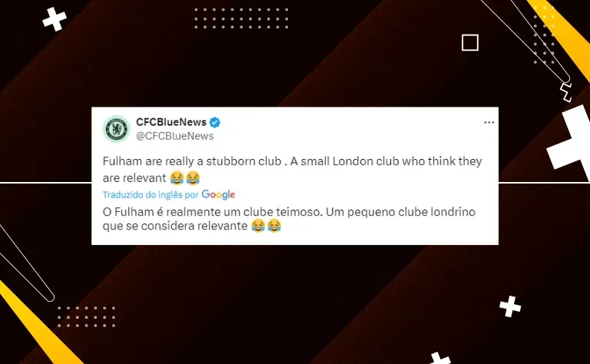Click the dotted grid pattern at bottom left

click(x=86, y=316)
